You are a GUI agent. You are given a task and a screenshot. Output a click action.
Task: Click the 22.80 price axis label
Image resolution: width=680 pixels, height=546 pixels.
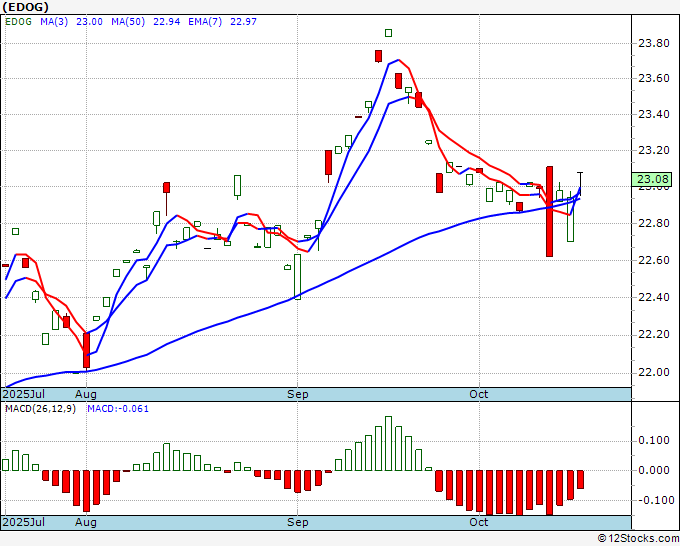pyautogui.click(x=654, y=223)
